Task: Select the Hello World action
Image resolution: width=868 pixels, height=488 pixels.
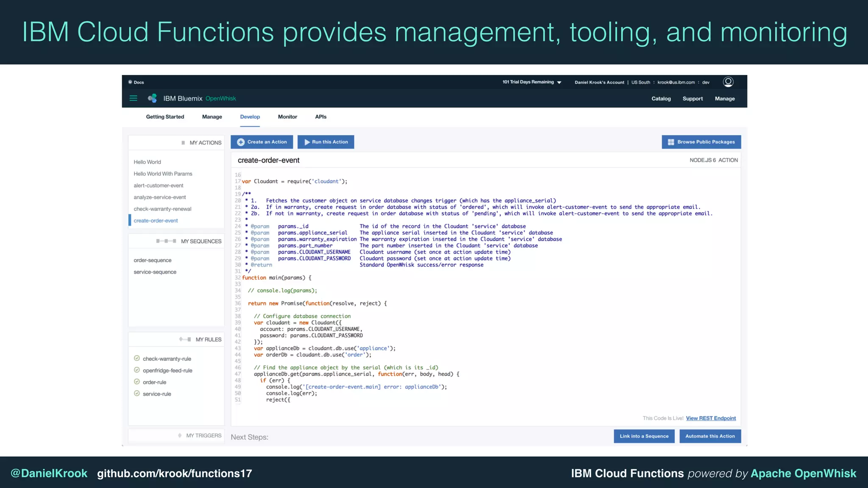Action: point(147,162)
